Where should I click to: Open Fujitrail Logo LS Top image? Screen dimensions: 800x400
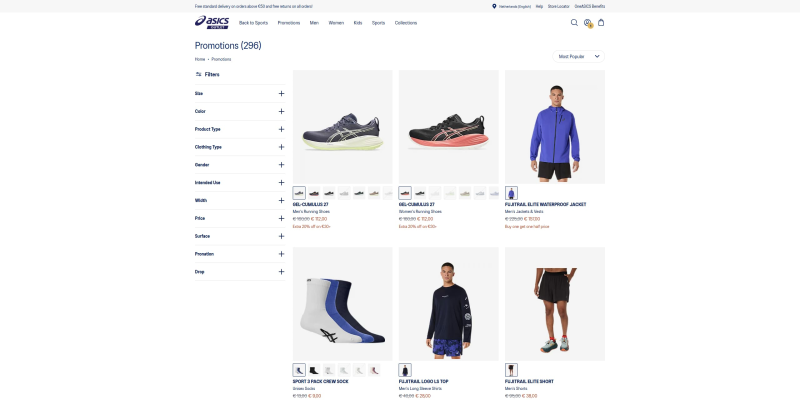449,304
